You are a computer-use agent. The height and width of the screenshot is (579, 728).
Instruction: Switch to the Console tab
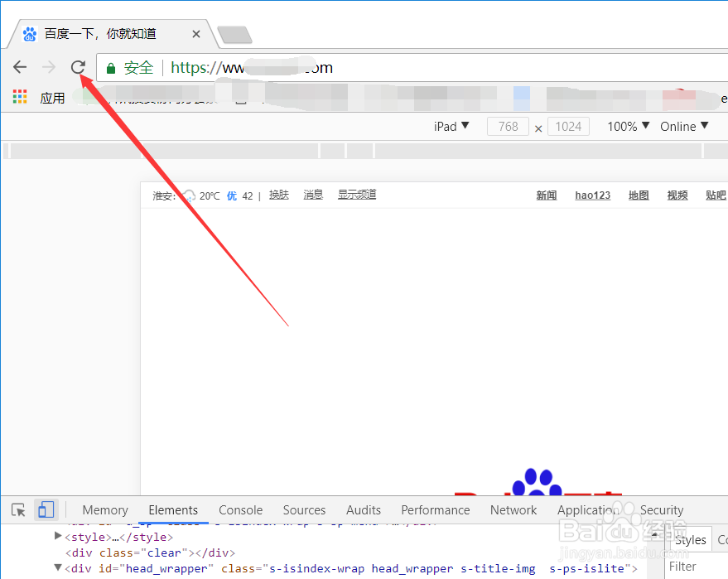pos(240,509)
